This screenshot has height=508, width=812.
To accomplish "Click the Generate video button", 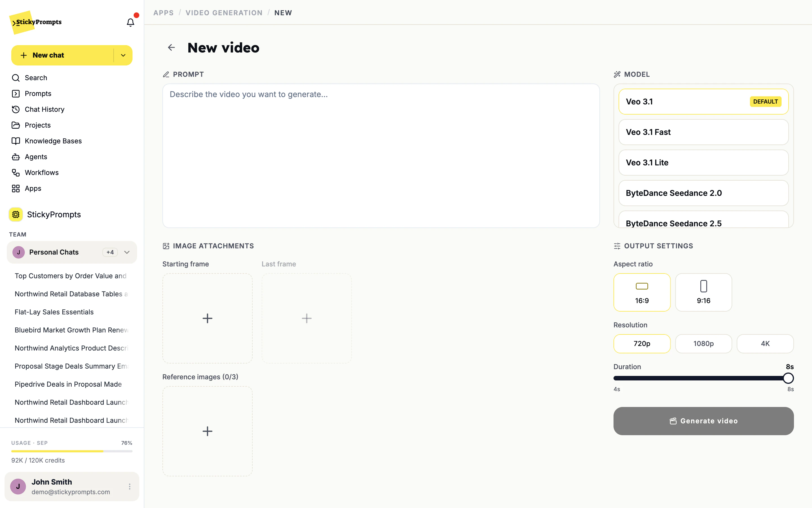I will coord(704,421).
